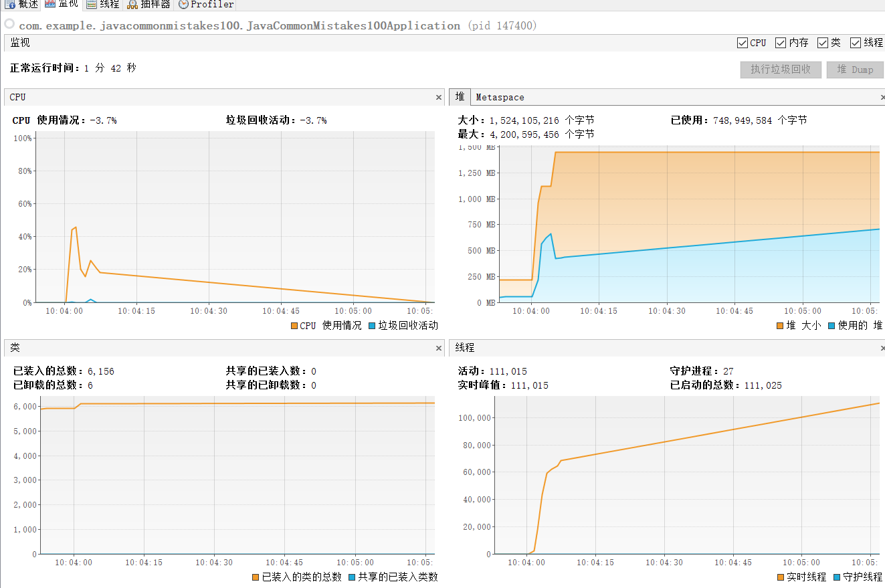Click the 1,250 MB axis label

click(477, 173)
